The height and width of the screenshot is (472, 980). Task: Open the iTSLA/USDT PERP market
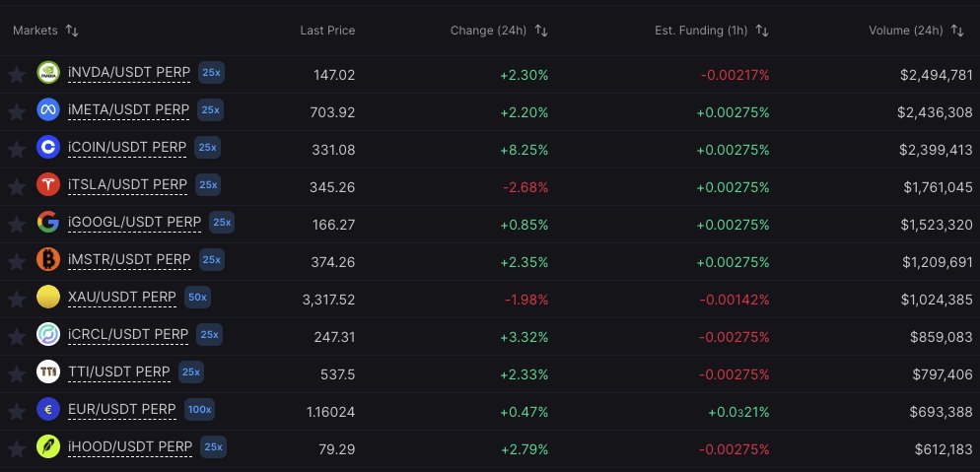pos(127,185)
